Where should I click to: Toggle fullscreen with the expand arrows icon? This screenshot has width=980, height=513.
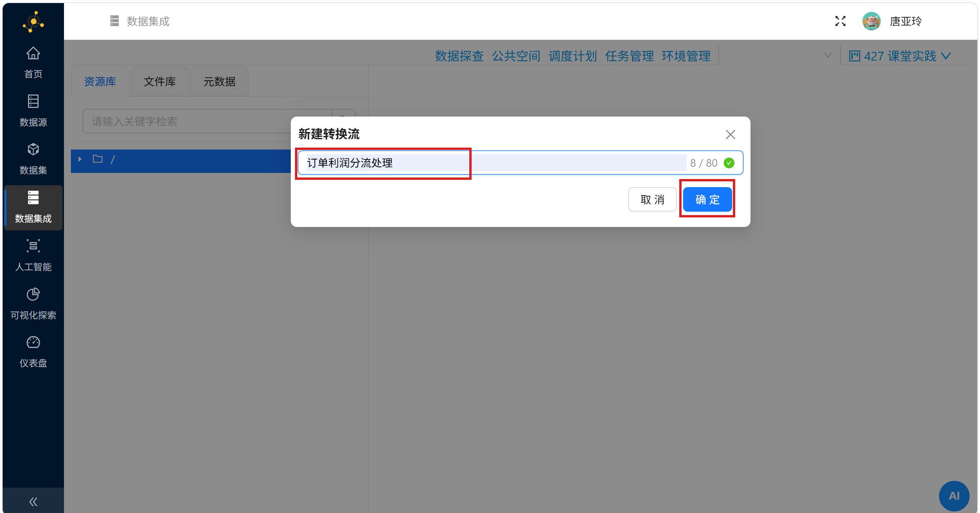coord(840,21)
